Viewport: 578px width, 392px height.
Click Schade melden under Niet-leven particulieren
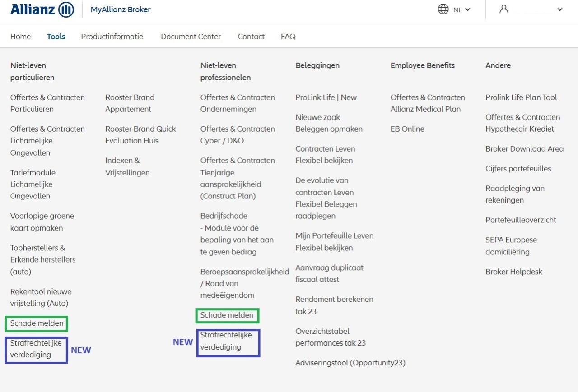click(x=37, y=323)
